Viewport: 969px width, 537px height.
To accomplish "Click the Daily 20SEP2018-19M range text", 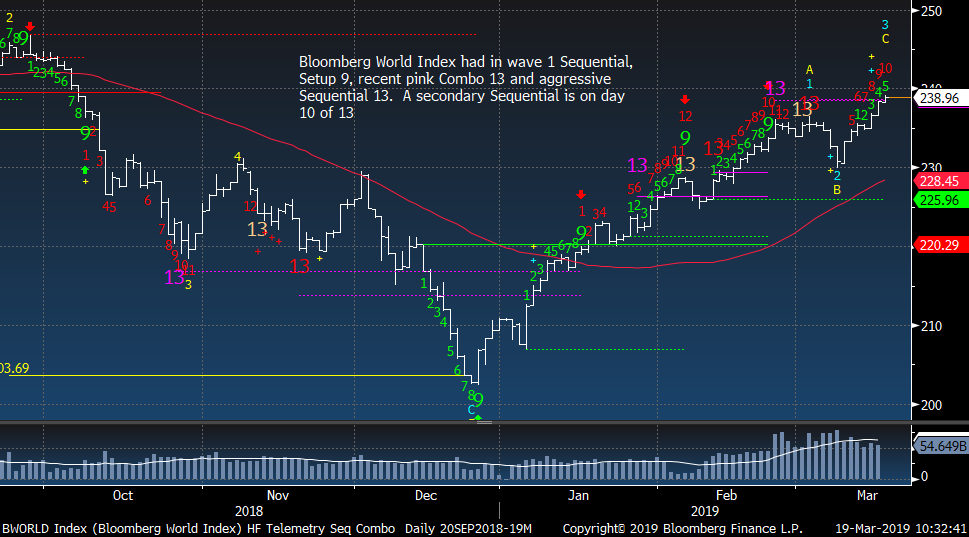I will click(x=468, y=529).
